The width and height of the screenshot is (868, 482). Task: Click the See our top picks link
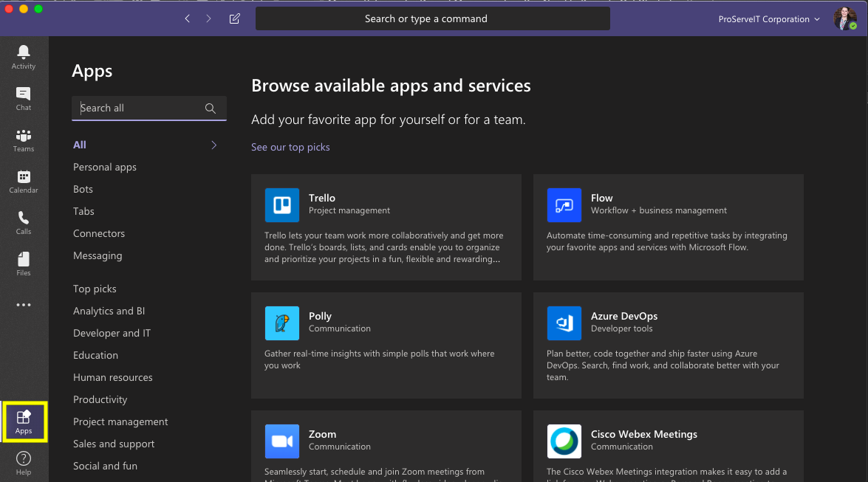(290, 147)
